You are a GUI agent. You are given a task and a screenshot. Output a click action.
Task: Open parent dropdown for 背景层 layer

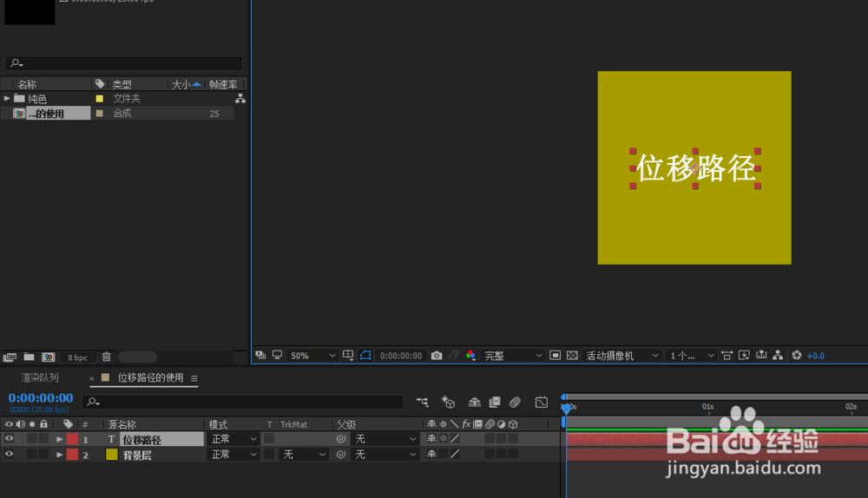385,455
